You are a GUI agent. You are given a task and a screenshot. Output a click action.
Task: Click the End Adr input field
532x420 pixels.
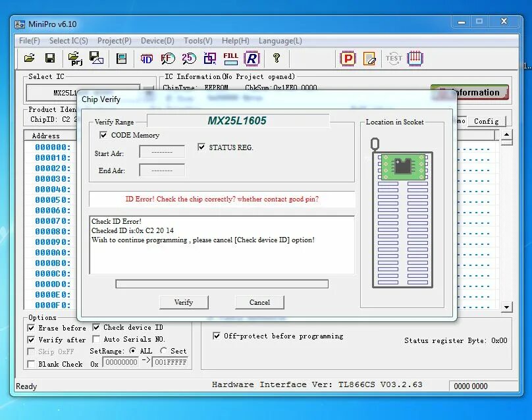tap(162, 171)
